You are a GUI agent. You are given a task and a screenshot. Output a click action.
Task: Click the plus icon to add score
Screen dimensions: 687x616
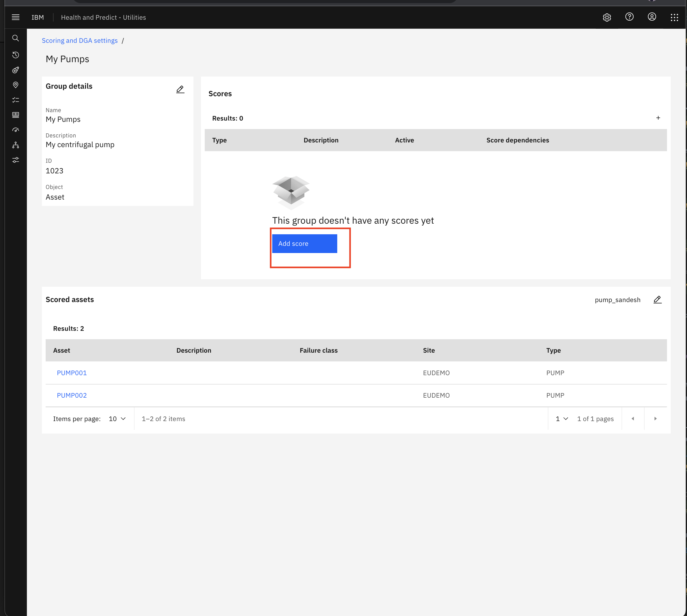click(x=658, y=118)
